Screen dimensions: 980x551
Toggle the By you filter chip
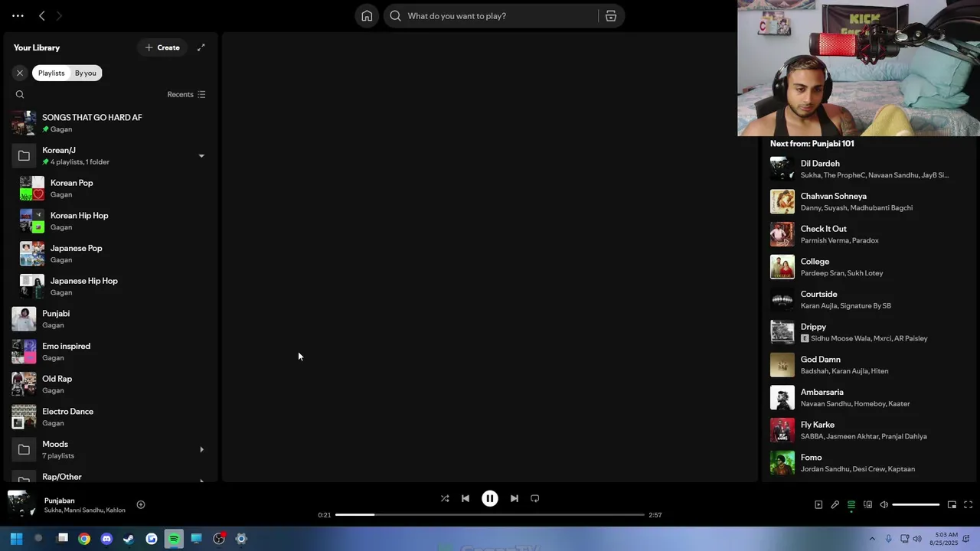click(86, 73)
